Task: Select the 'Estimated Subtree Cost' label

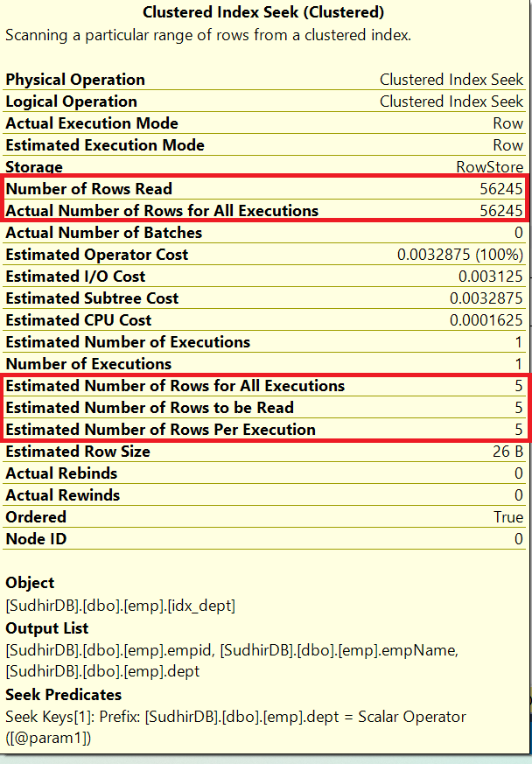Action: (92, 298)
